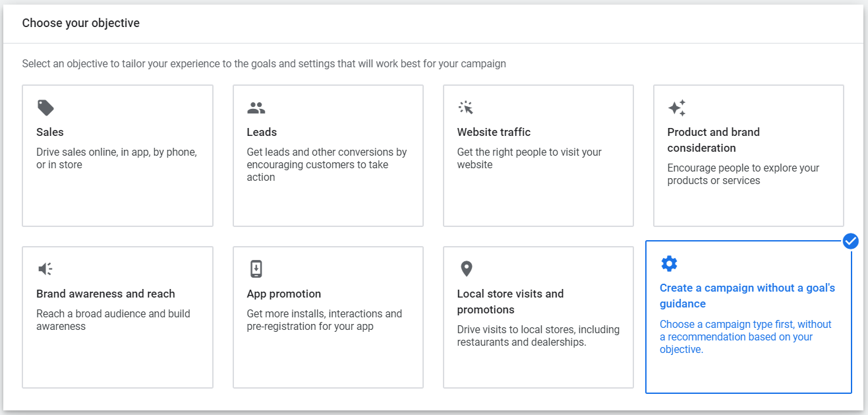Deselect the blue checkmark badge
The image size is (868, 415).
pyautogui.click(x=850, y=241)
